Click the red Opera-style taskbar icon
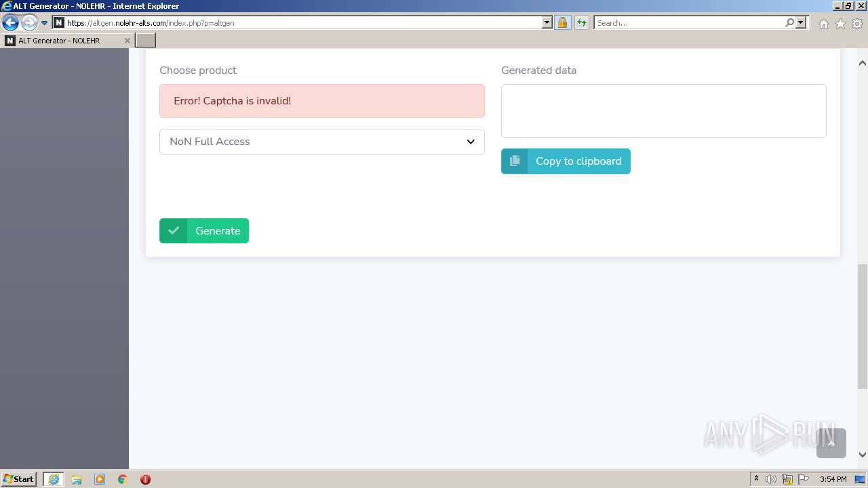Image resolution: width=868 pixels, height=488 pixels. (x=145, y=479)
